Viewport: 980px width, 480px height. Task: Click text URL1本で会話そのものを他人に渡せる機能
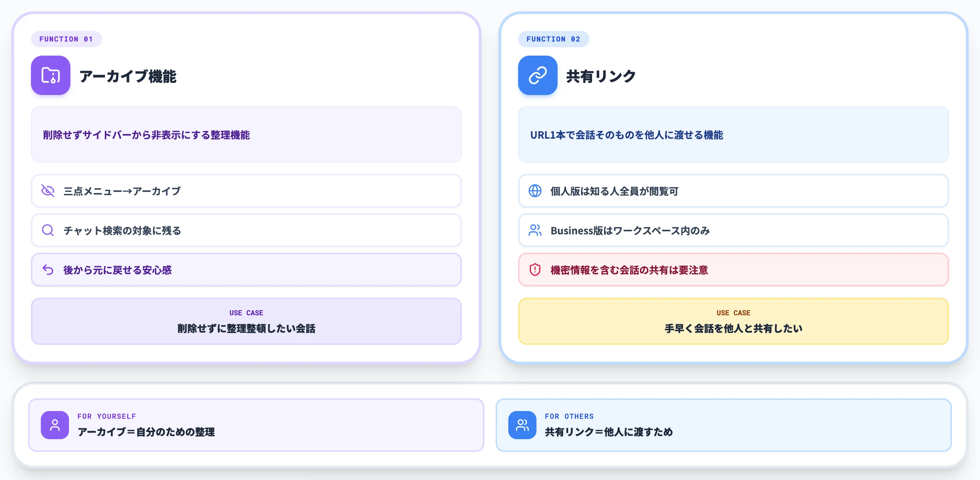(627, 135)
